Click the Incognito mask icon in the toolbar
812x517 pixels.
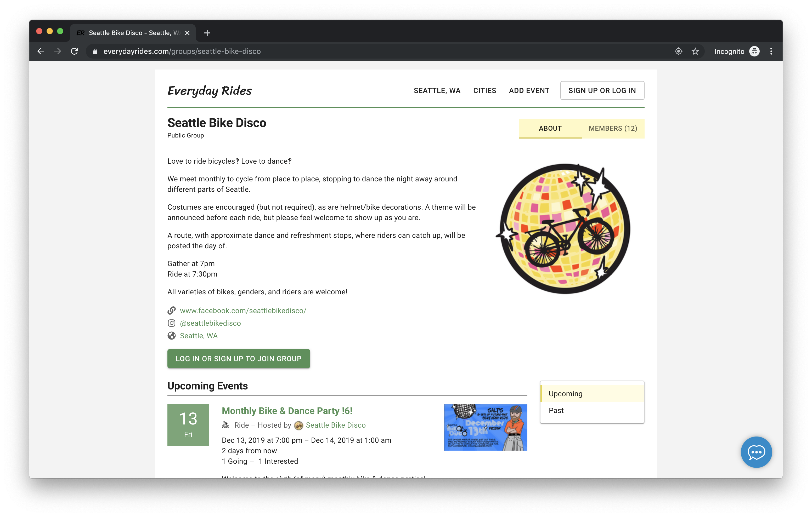754,51
